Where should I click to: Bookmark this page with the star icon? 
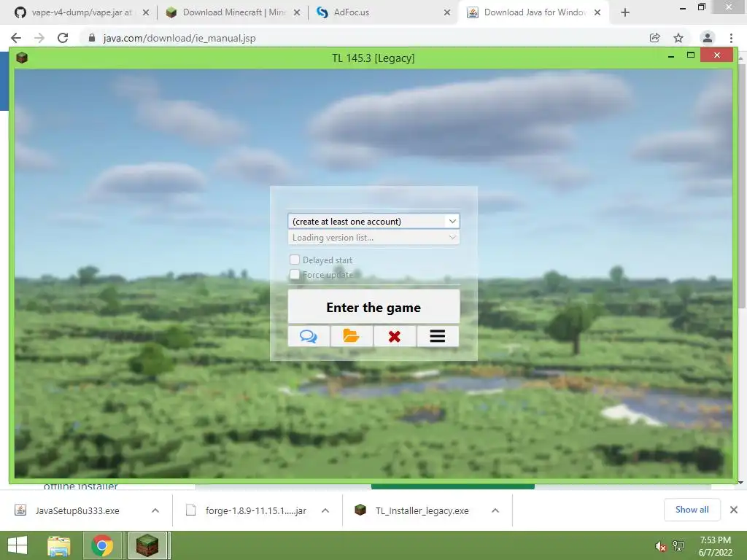pos(678,38)
